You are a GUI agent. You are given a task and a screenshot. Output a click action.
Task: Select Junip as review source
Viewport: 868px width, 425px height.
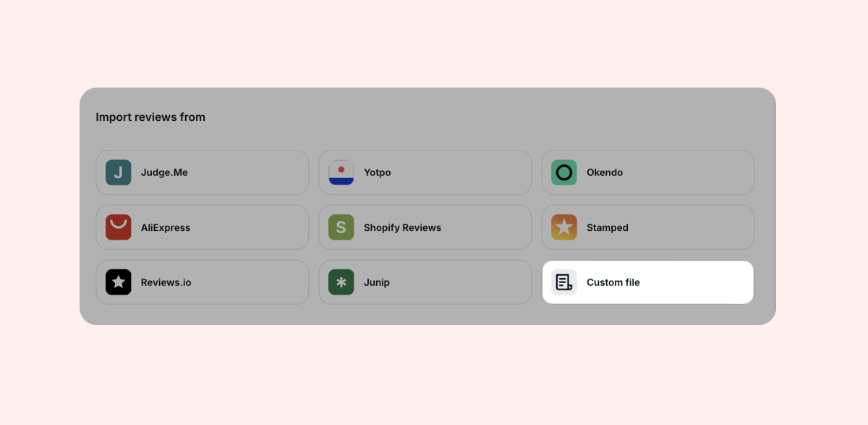pyautogui.click(x=425, y=282)
